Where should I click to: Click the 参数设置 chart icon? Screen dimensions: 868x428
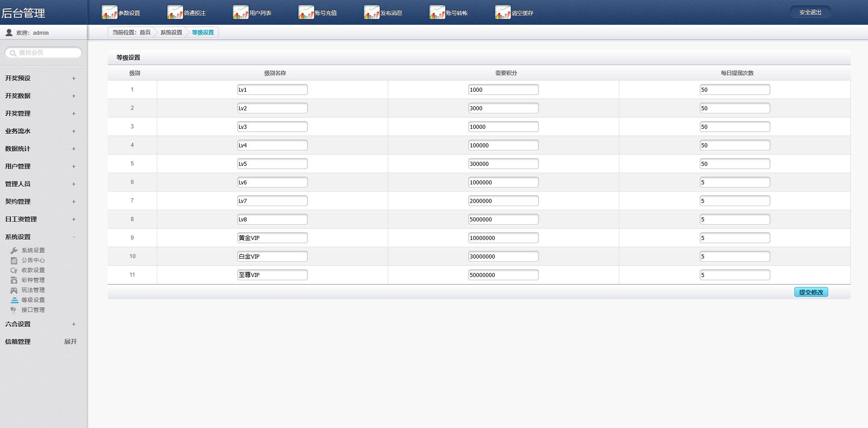click(x=109, y=12)
